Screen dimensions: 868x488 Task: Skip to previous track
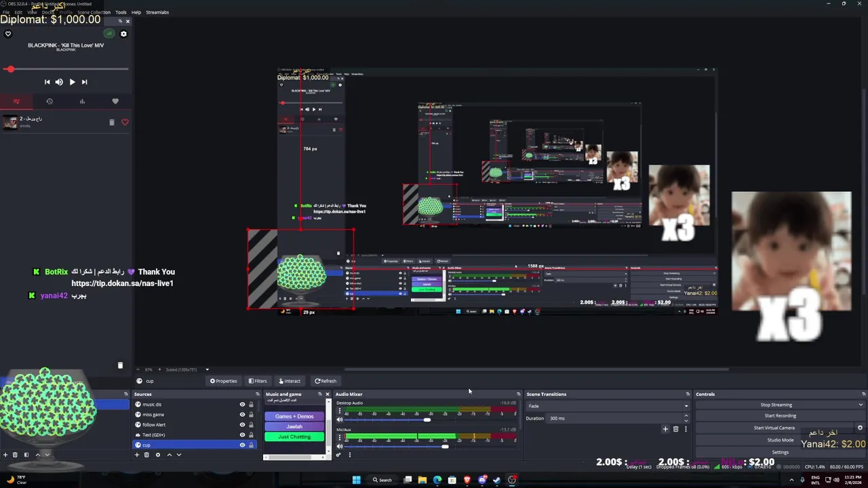pyautogui.click(x=47, y=82)
